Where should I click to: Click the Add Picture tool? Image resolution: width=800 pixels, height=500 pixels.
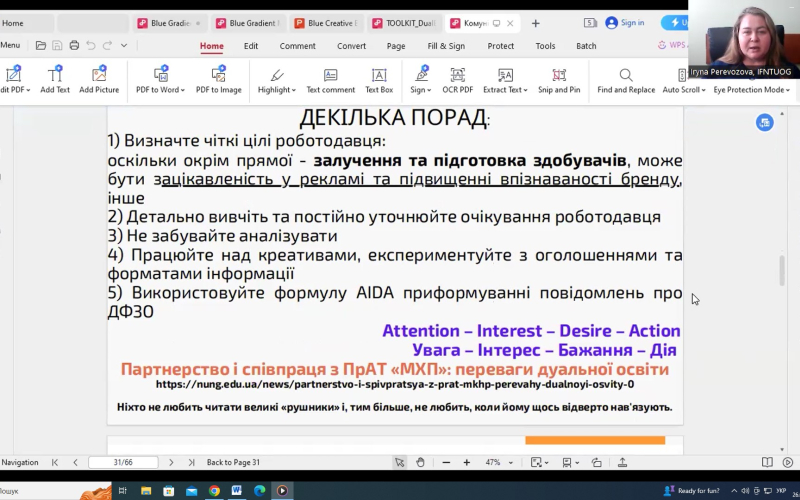99,80
